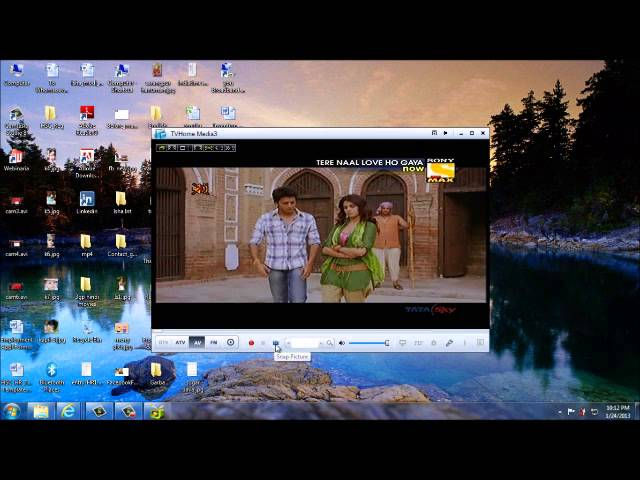Open the Recycle Bin icon

(x=87, y=332)
